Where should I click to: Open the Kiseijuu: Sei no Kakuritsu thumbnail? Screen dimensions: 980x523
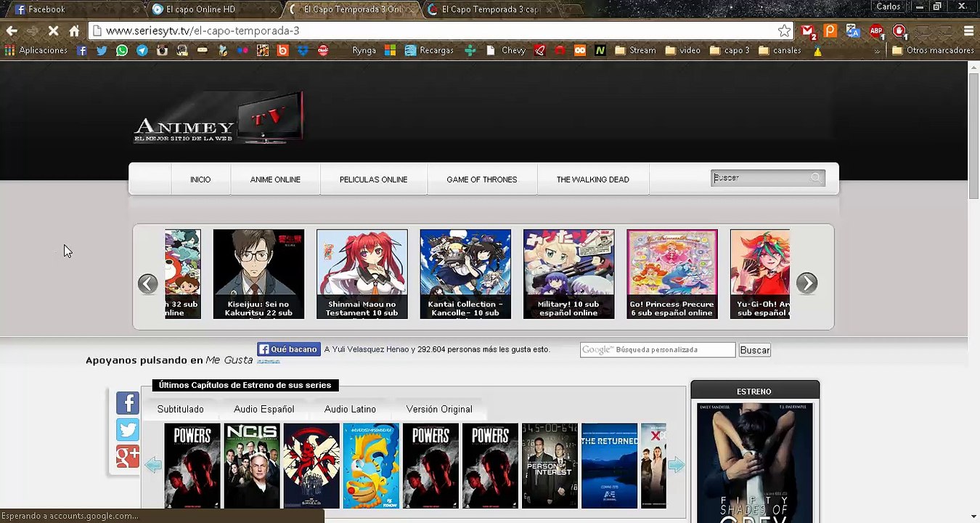click(x=258, y=274)
